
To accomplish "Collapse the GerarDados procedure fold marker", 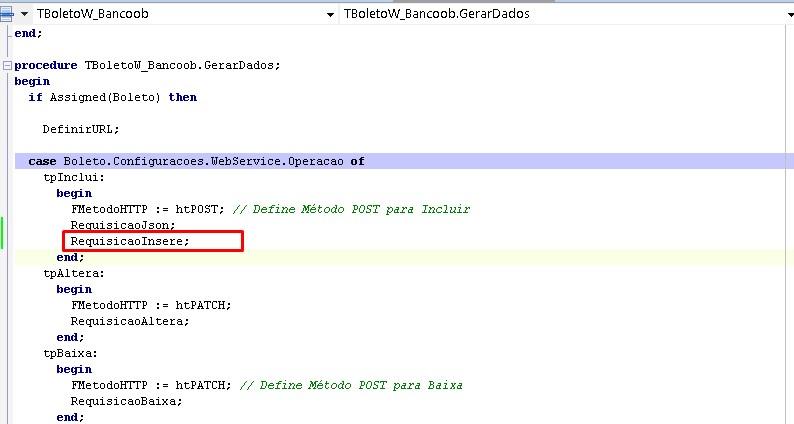I will (x=7, y=65).
